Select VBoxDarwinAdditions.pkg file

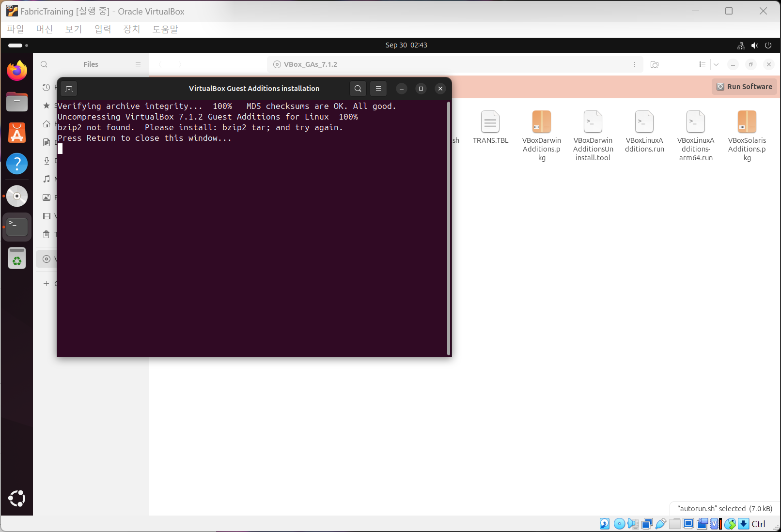tap(542, 136)
